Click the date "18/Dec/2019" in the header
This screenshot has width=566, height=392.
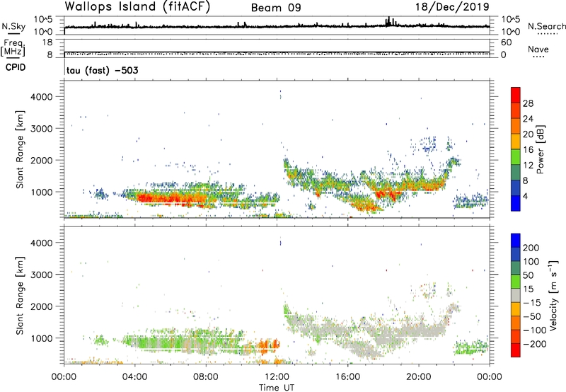tap(452, 7)
